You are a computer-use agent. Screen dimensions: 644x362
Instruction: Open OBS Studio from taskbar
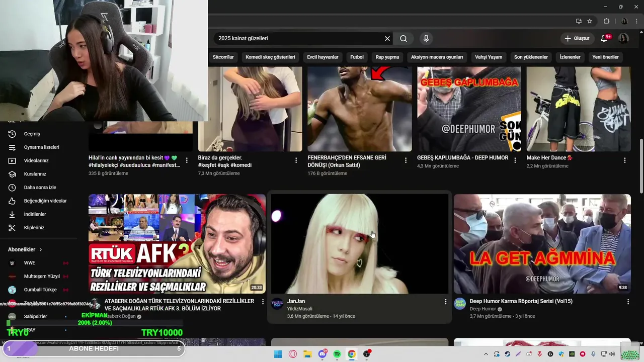[x=367, y=354]
